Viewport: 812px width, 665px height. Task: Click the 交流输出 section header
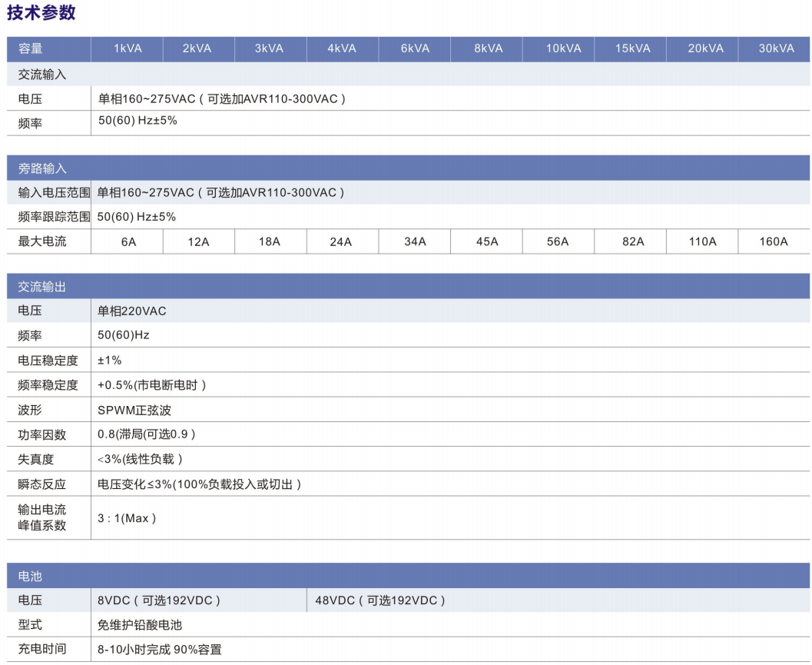[x=408, y=286]
